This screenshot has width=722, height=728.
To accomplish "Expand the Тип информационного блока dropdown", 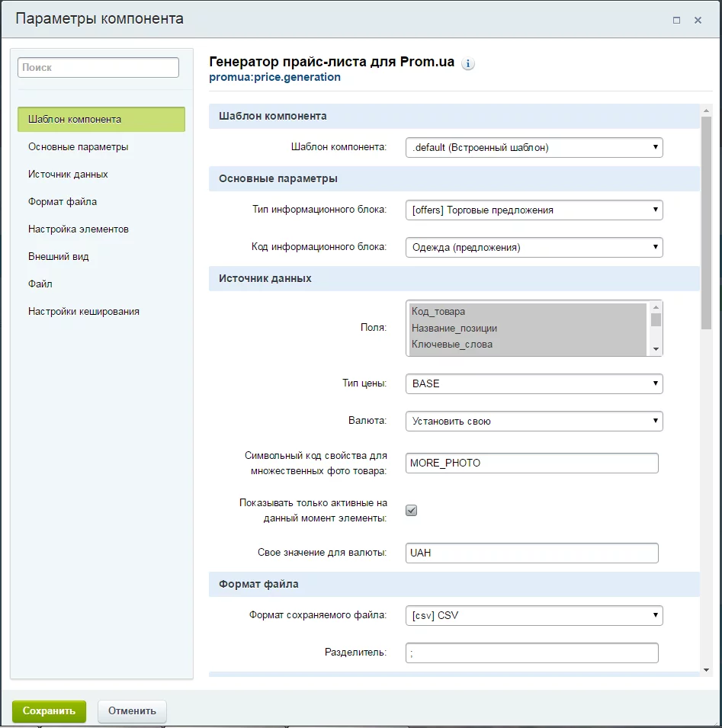I will 534,210.
